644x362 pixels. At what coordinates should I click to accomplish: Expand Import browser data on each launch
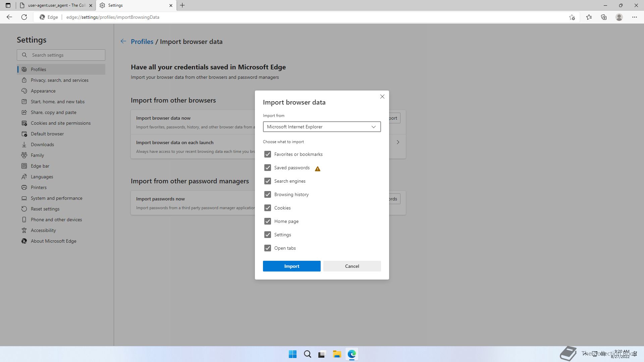[x=397, y=142]
